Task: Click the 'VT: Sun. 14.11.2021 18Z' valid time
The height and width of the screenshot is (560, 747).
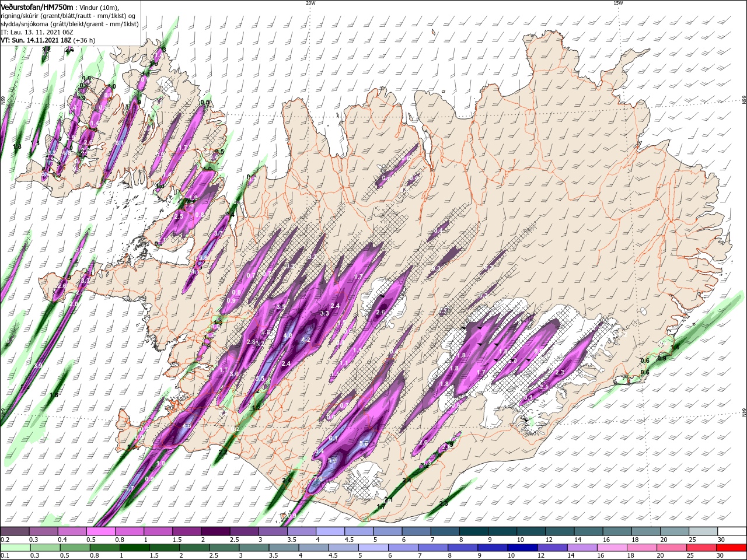Action: (x=36, y=40)
